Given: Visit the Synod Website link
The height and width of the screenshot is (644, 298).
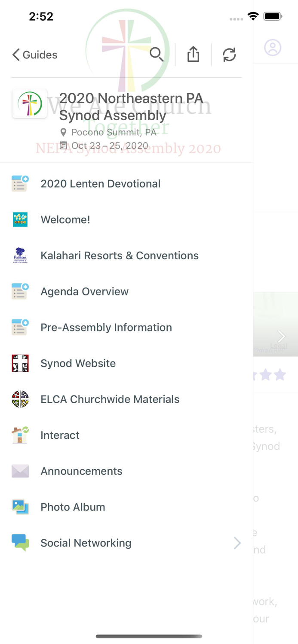Looking at the screenshot, I should pyautogui.click(x=78, y=363).
